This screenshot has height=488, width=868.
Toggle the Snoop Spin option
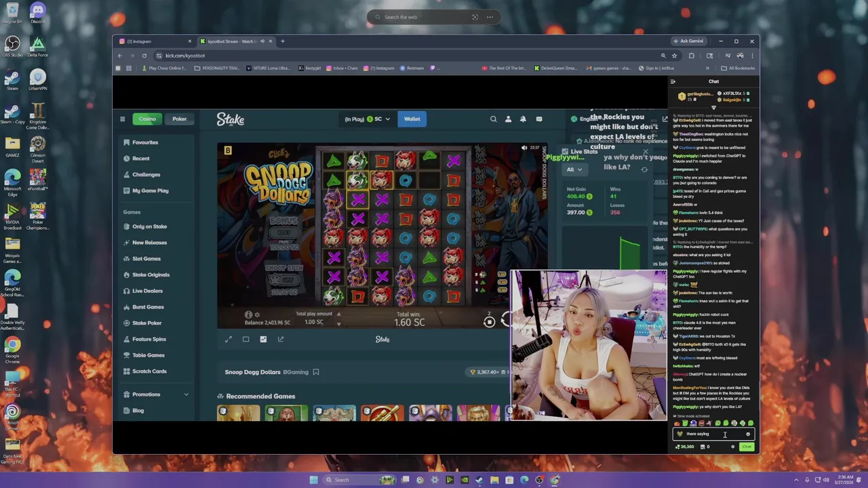point(283,279)
